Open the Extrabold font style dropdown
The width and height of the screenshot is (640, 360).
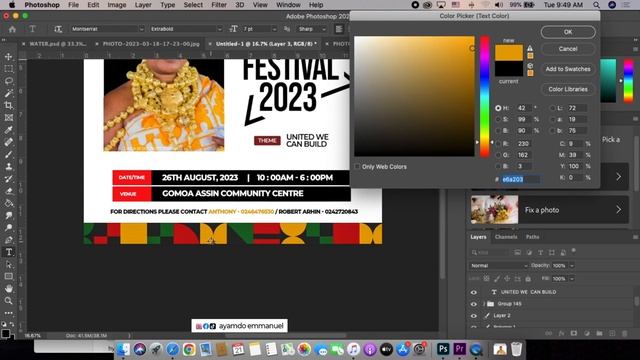click(220, 29)
